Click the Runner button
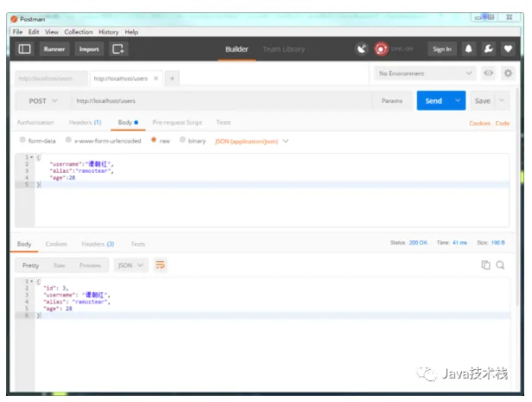Image resolution: width=532 pixels, height=402 pixels. click(x=54, y=49)
